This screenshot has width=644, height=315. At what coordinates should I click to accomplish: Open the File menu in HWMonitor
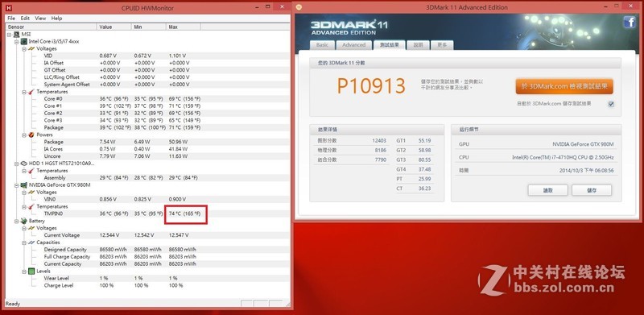pos(11,19)
